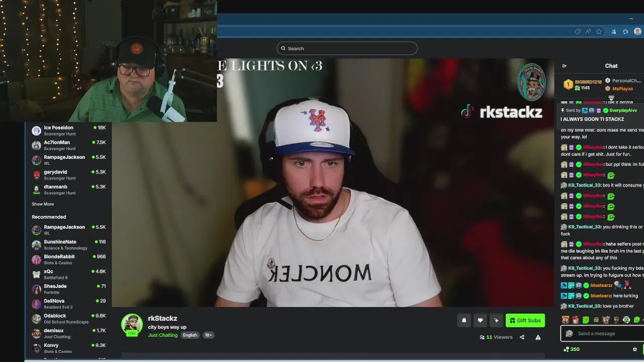644x362 pixels.
Task: Open Ac7ionMan channel in sidebar
Action: tap(68, 145)
